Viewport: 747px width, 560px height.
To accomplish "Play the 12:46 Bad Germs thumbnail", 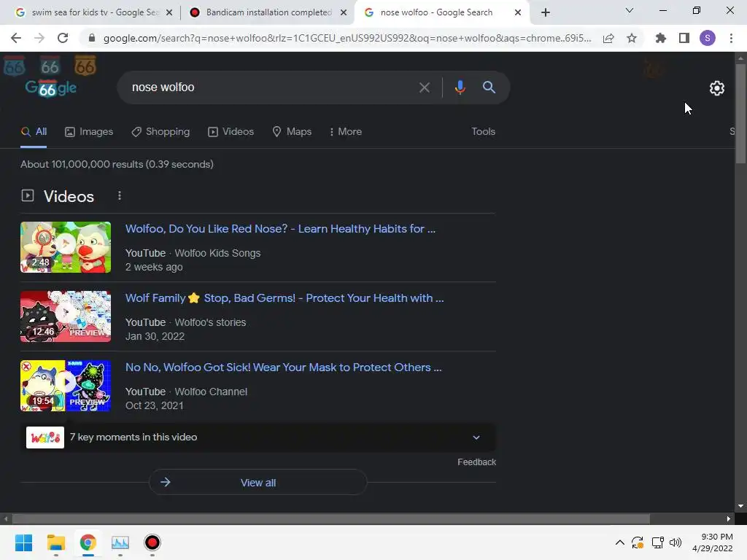I will point(66,316).
